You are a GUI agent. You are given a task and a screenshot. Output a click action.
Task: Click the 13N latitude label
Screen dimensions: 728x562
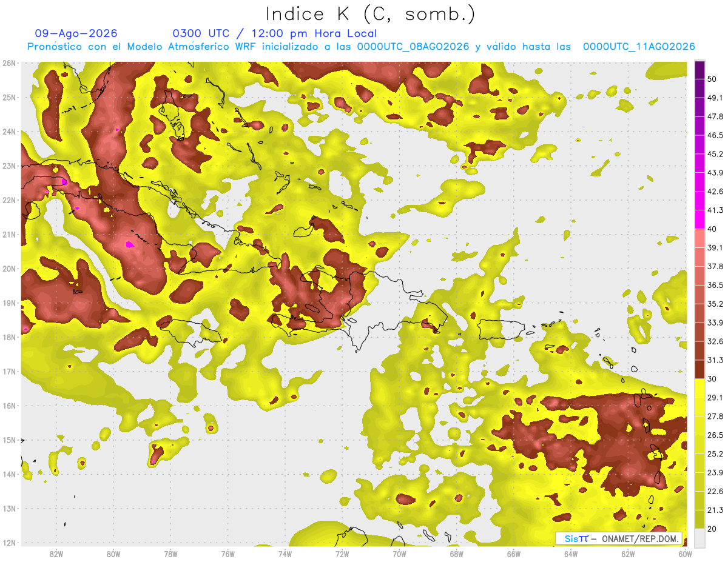pos(9,509)
